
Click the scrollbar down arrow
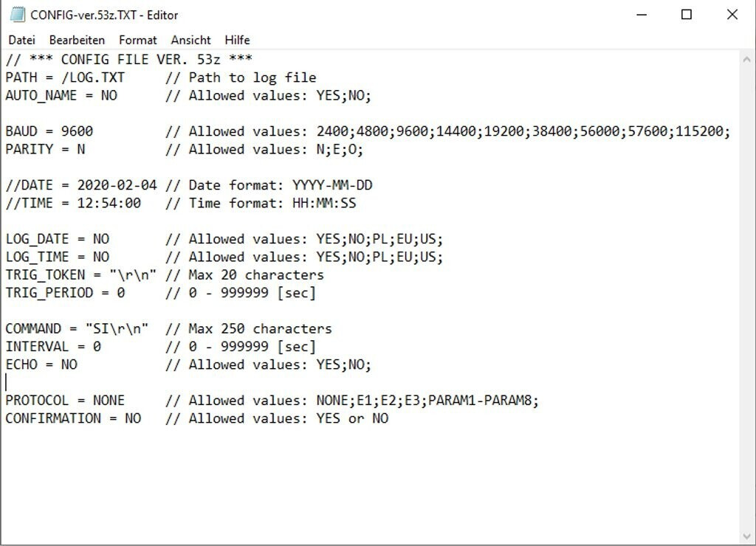point(747,536)
